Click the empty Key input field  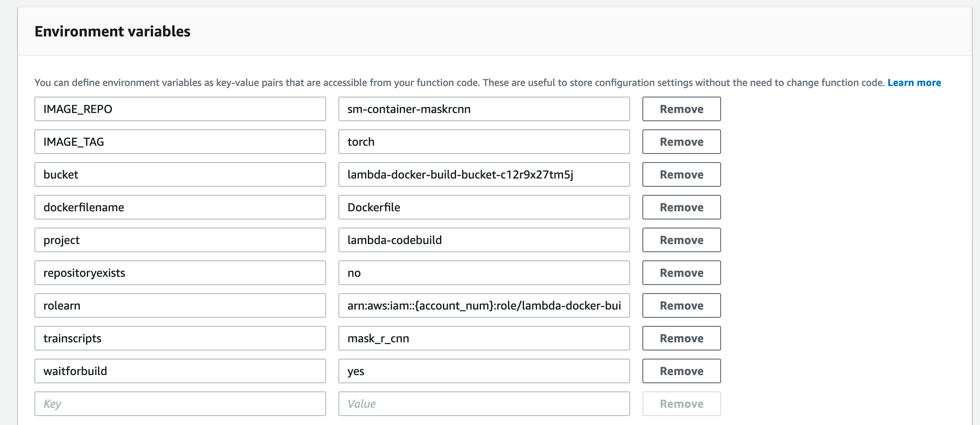[x=180, y=404]
